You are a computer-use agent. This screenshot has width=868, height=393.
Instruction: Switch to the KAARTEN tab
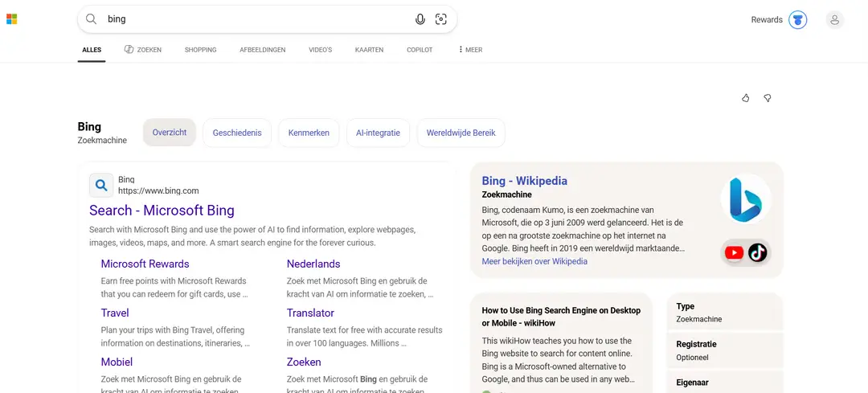click(x=369, y=50)
